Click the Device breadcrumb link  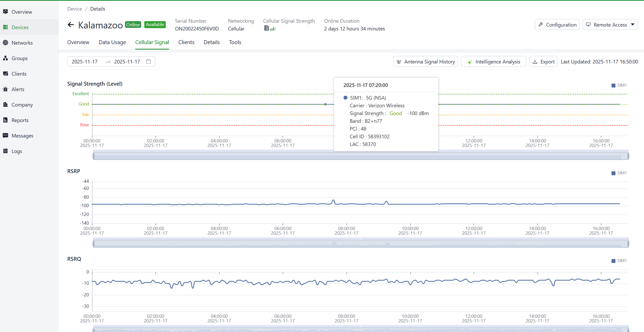click(74, 9)
